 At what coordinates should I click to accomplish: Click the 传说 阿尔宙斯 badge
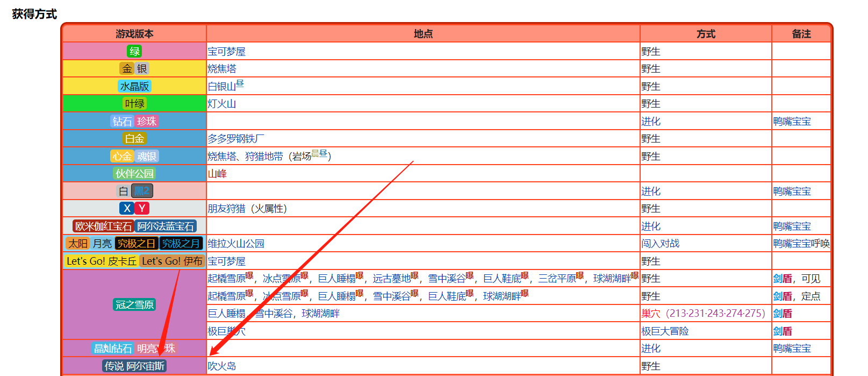134,366
